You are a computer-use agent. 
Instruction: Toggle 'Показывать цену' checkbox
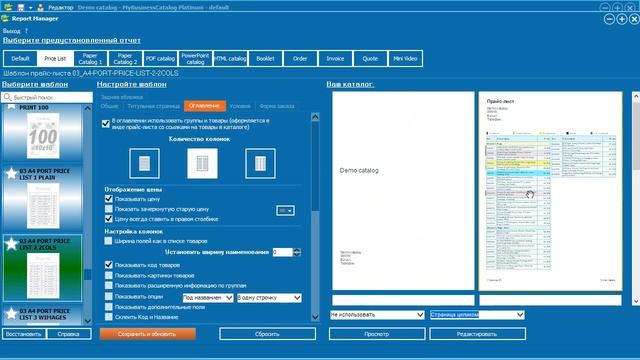(109, 199)
